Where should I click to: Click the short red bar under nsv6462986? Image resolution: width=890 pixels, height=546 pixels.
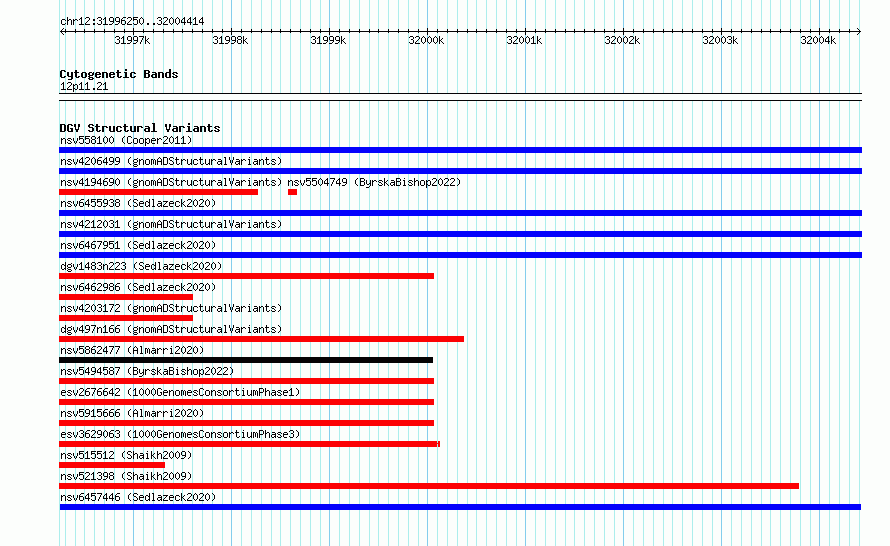[126, 297]
